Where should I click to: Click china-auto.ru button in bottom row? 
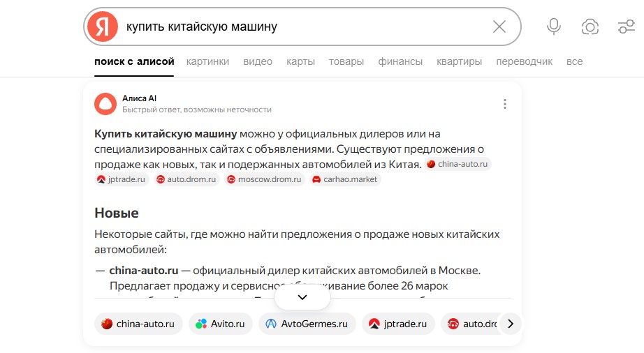138,324
